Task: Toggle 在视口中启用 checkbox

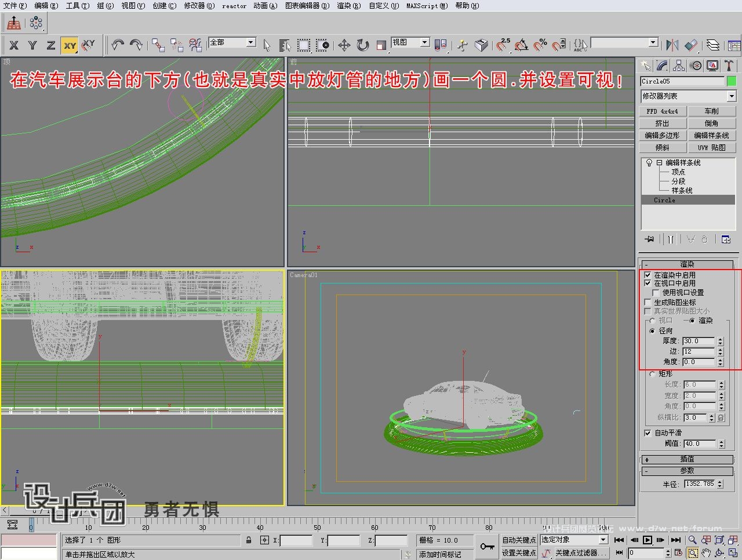Action: click(x=648, y=283)
